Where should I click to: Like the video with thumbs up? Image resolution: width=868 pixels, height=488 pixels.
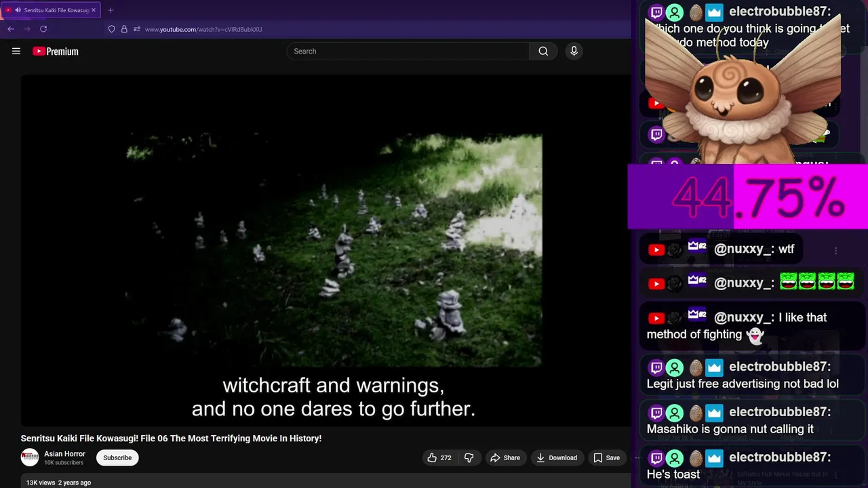(439, 457)
